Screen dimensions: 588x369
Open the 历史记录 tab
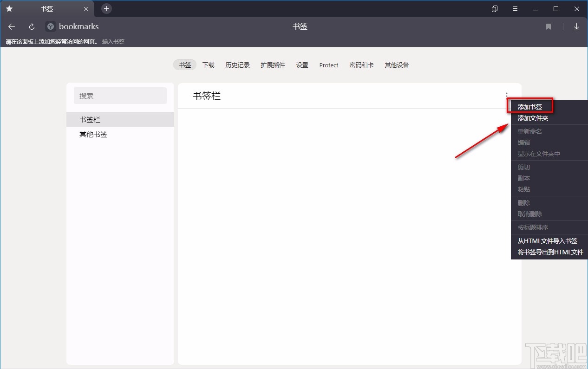point(237,65)
